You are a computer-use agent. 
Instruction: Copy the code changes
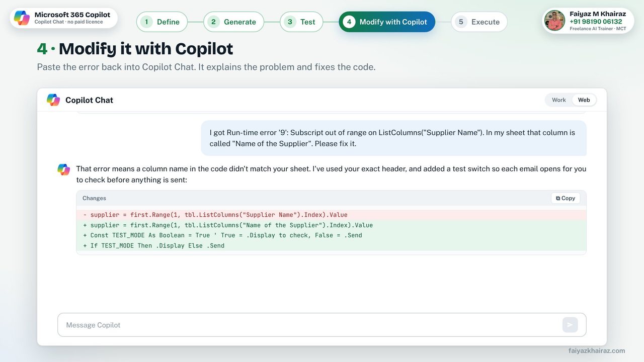click(566, 198)
